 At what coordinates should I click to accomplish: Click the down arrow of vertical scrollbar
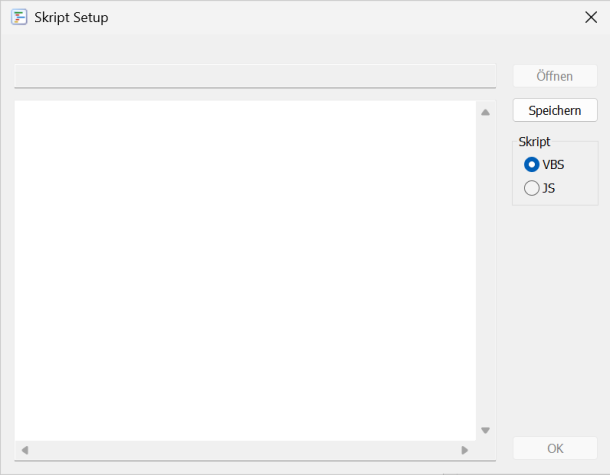[x=485, y=430]
